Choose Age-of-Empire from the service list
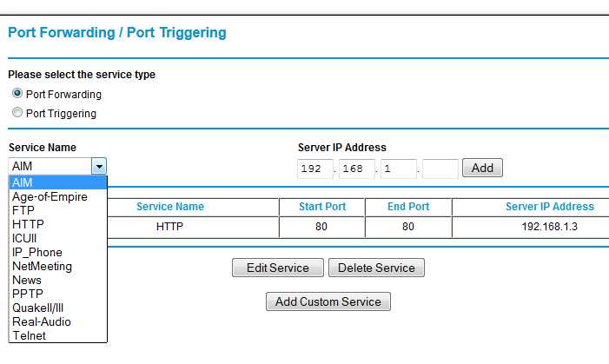Image resolution: width=609 pixels, height=364 pixels. point(58,196)
